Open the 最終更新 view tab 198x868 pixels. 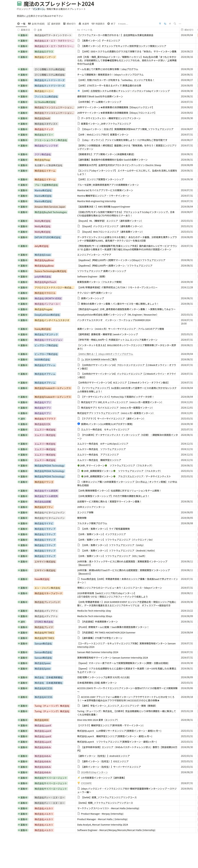click(54, 24)
